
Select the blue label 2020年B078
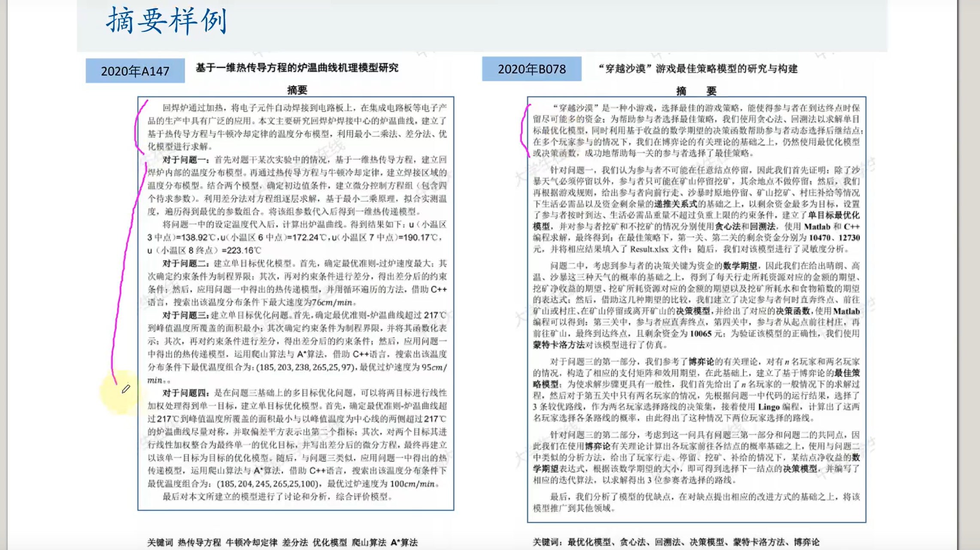(532, 69)
